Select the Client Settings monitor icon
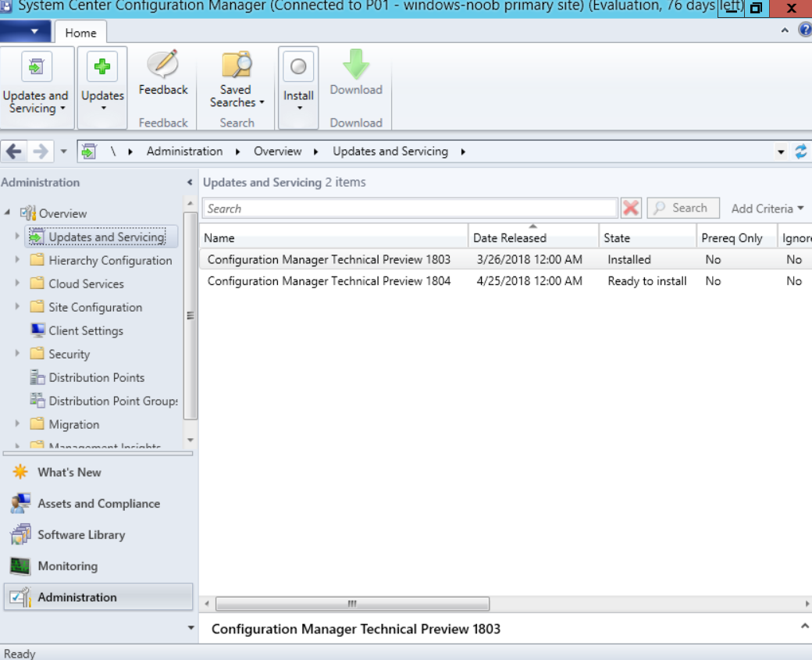 (x=37, y=330)
